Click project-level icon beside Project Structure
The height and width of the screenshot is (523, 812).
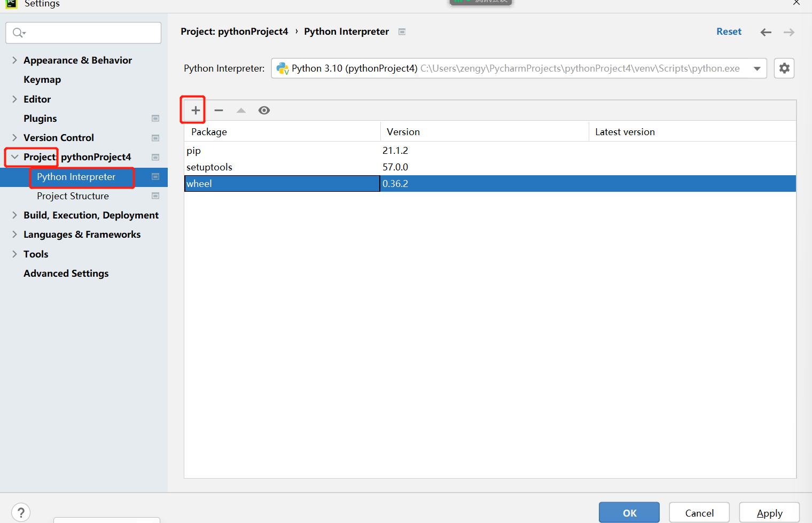[155, 196]
